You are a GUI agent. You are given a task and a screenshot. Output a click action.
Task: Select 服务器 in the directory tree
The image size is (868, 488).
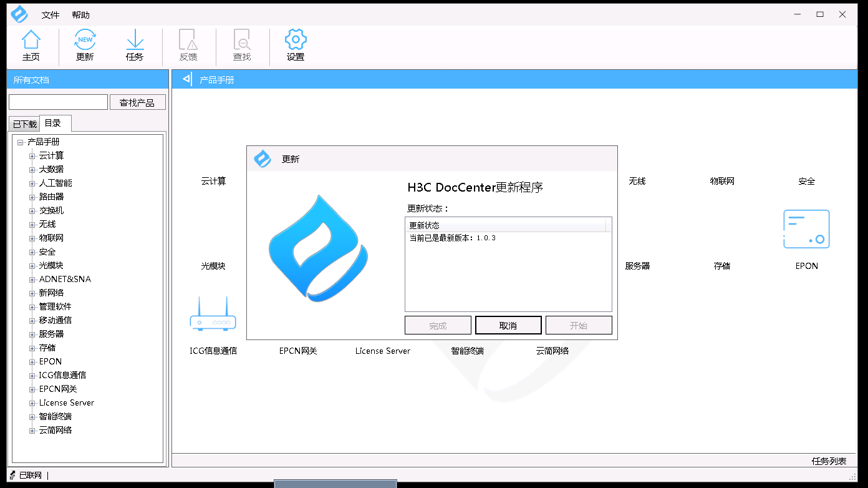(x=51, y=334)
